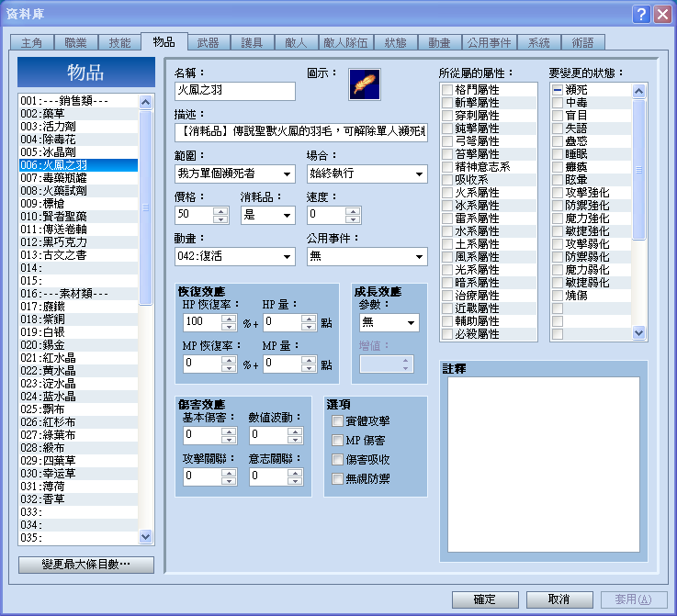Decrease the 速度 value with down arrow

click(x=353, y=219)
